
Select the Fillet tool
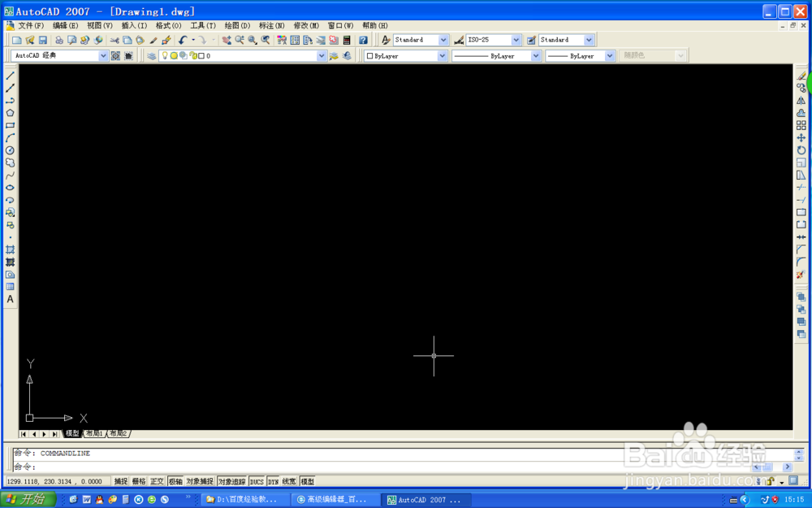(x=801, y=263)
